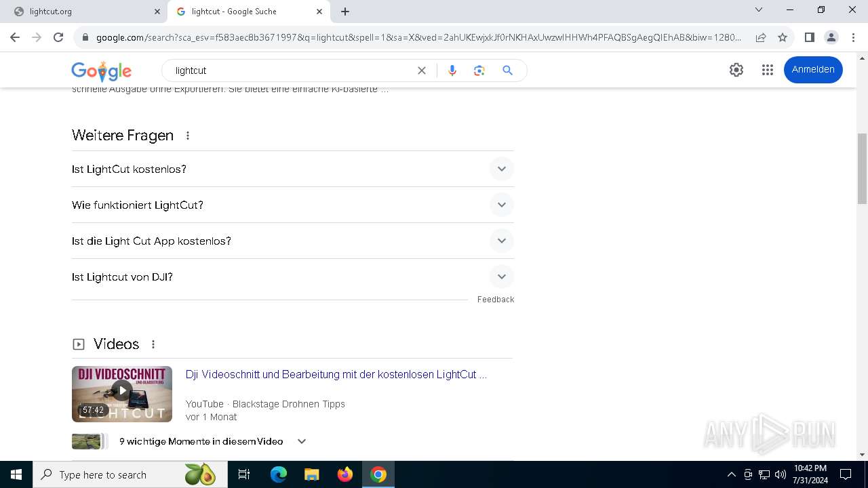Open the tab search dropdown chevron
The height and width of the screenshot is (488, 868).
759,10
